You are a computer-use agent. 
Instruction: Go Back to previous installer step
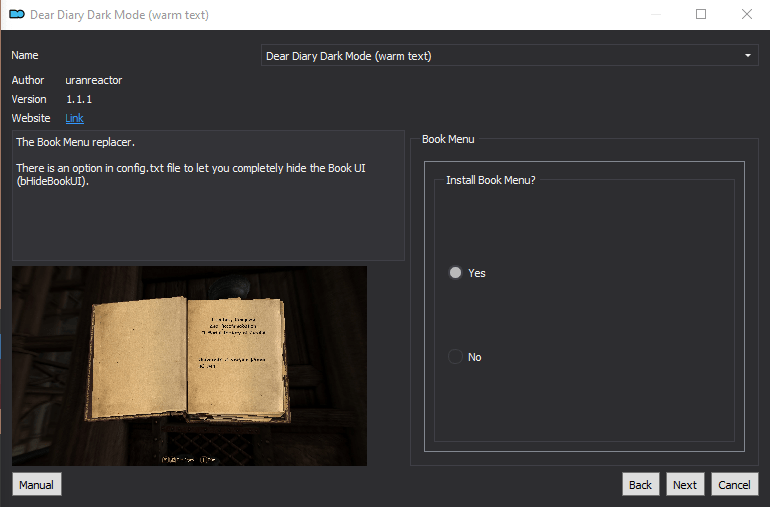[640, 484]
